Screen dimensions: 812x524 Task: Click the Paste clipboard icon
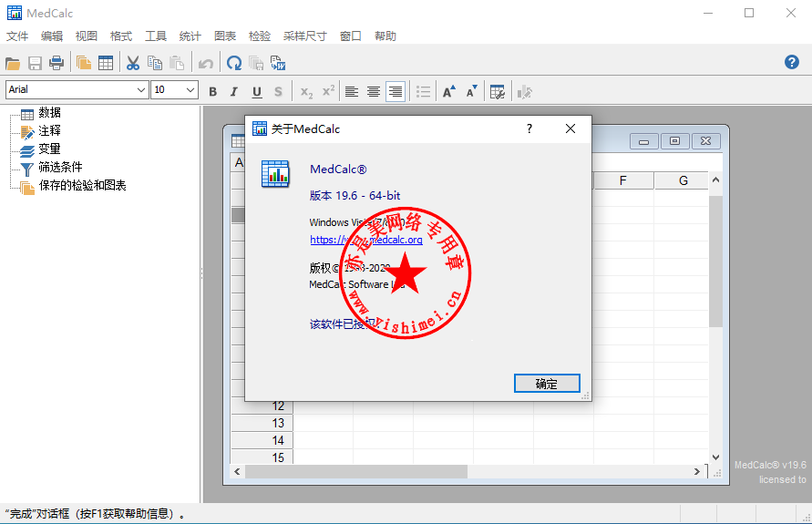(x=177, y=63)
